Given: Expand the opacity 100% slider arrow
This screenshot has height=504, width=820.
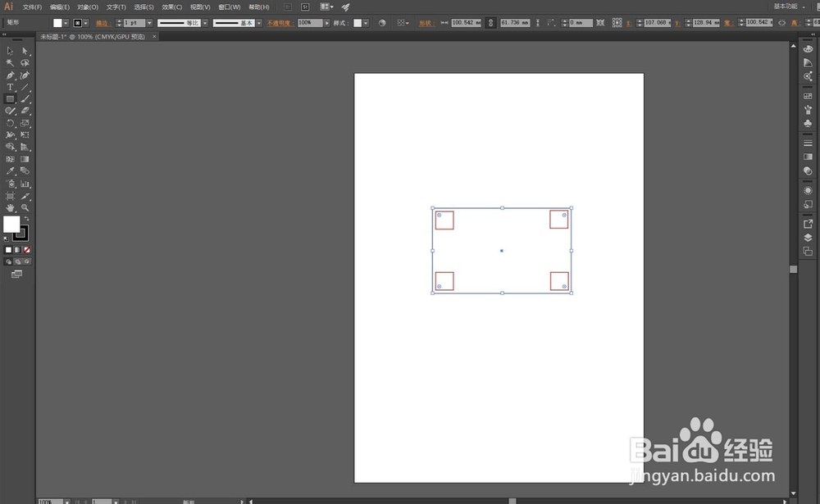Looking at the screenshot, I should coord(327,23).
